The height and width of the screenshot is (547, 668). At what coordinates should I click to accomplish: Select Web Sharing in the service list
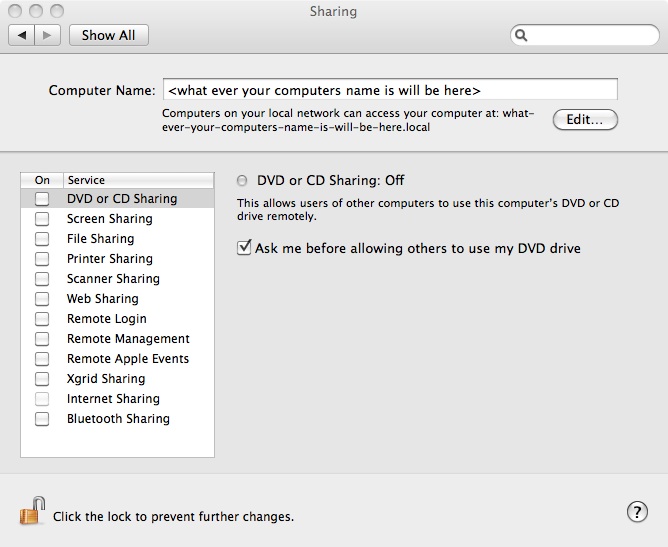pos(103,299)
